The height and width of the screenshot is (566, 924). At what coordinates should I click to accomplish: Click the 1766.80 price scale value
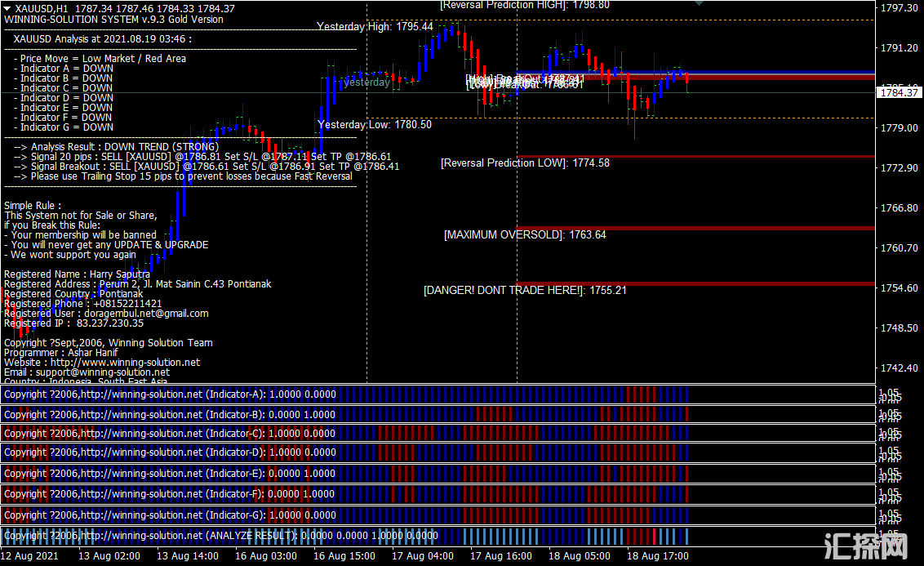coord(899,208)
